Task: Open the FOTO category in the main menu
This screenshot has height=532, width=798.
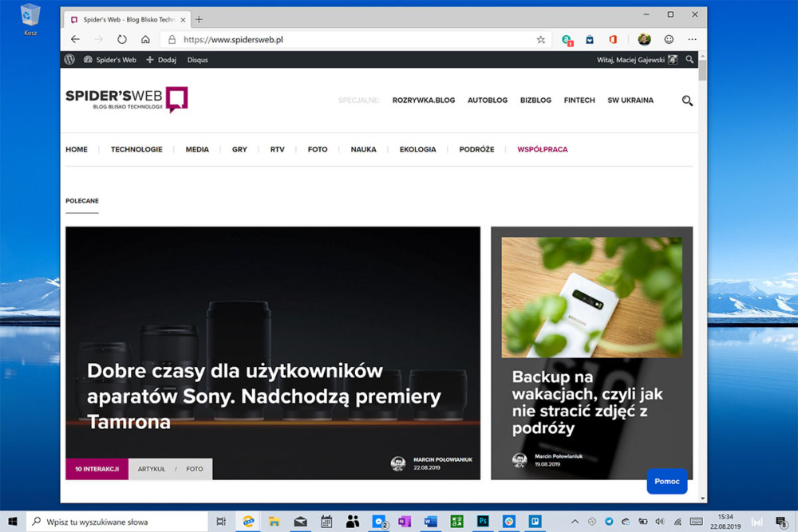Action: click(318, 149)
